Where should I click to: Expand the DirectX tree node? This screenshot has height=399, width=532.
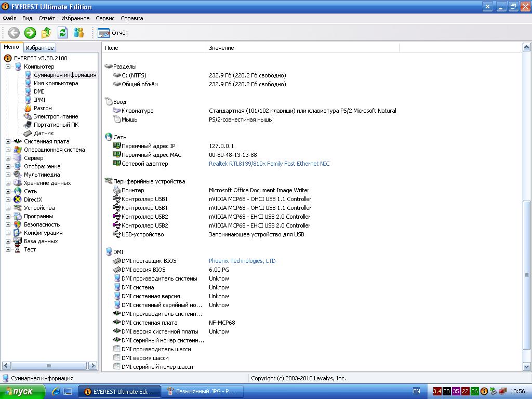[x=8, y=200]
